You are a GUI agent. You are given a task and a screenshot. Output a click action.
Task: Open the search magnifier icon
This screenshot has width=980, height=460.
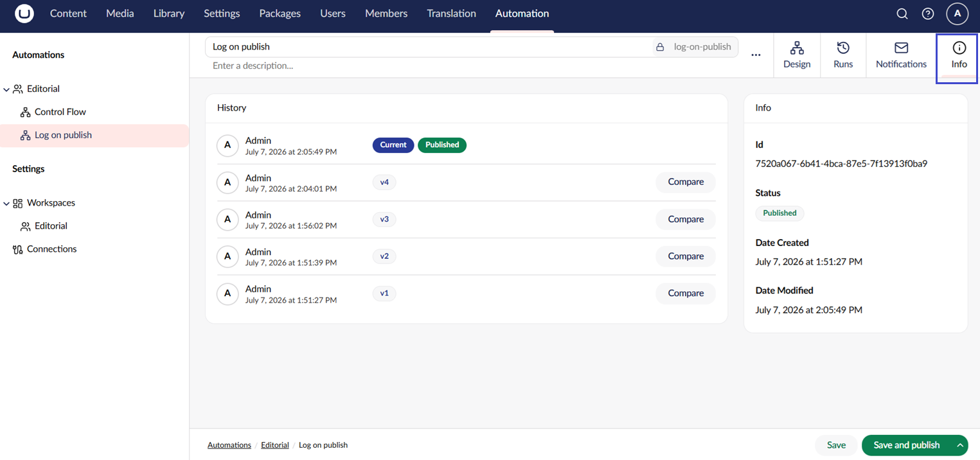click(x=902, y=13)
